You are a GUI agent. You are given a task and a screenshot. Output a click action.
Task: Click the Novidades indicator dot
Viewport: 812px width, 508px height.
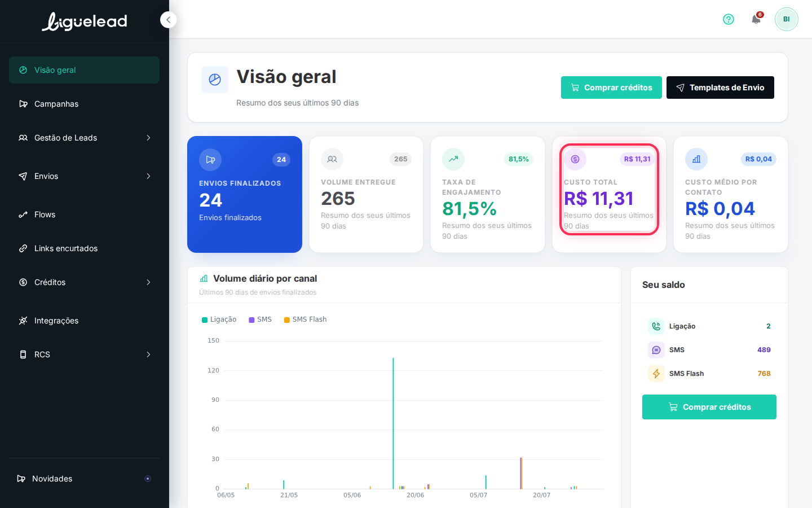[x=148, y=479]
